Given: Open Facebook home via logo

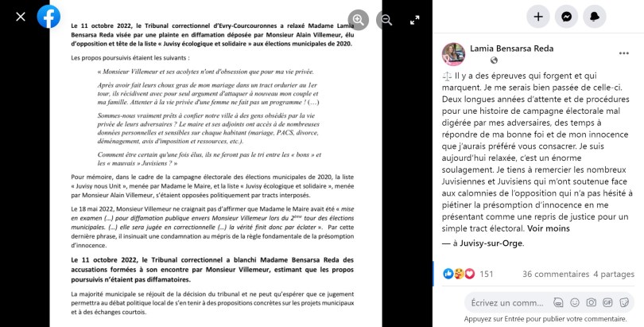Looking at the screenshot, I should pos(48,17).
